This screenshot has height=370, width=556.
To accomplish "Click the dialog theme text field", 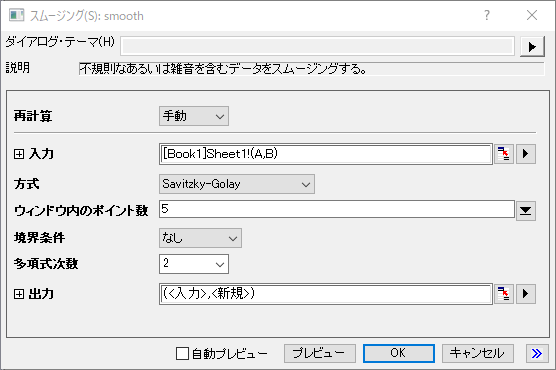I will tap(317, 46).
